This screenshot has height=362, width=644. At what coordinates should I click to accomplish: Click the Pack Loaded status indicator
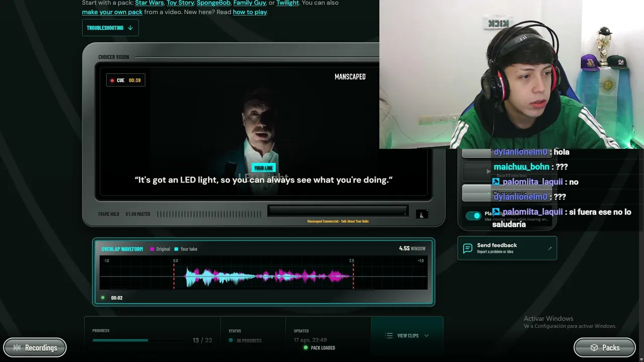pos(319,348)
